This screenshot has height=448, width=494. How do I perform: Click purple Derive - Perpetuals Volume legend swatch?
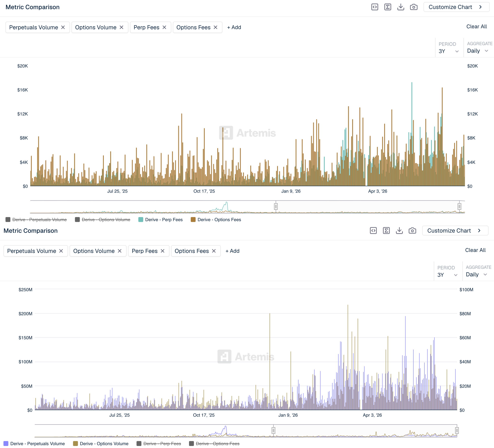(6, 444)
